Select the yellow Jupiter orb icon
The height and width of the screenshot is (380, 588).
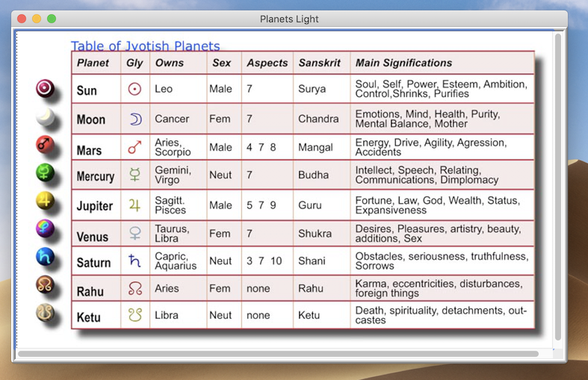(x=45, y=201)
